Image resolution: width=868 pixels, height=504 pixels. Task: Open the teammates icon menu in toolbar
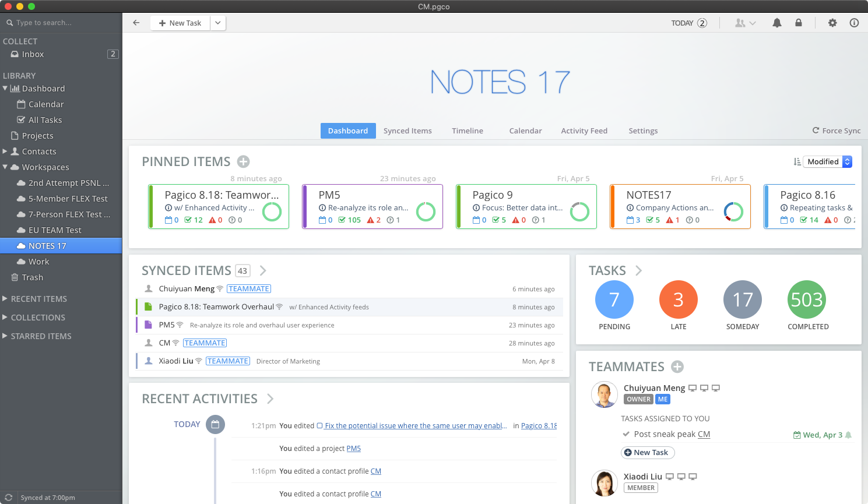[x=745, y=23]
